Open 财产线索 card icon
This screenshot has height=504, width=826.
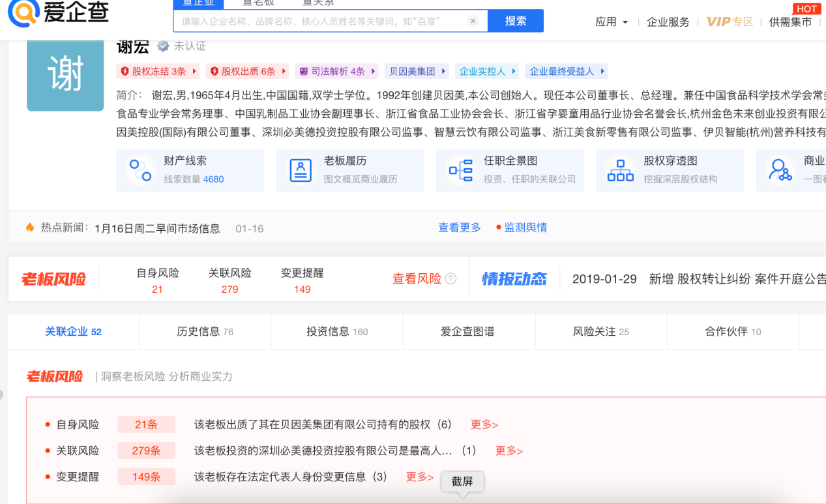pyautogui.click(x=140, y=170)
